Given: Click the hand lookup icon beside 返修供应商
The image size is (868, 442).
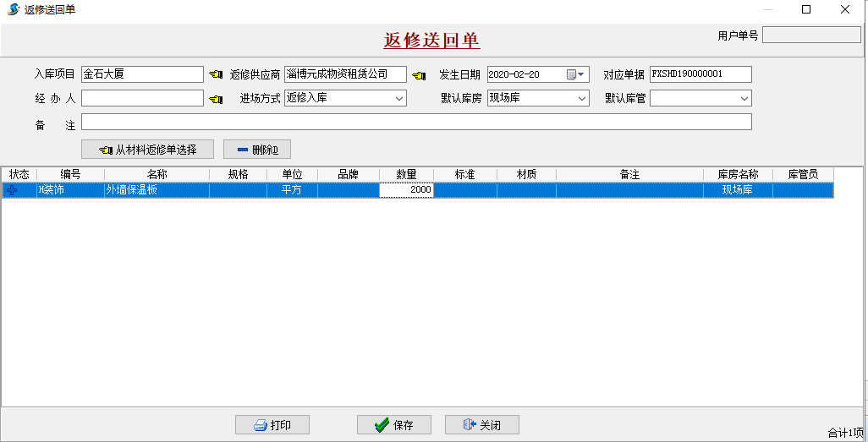Looking at the screenshot, I should point(419,75).
